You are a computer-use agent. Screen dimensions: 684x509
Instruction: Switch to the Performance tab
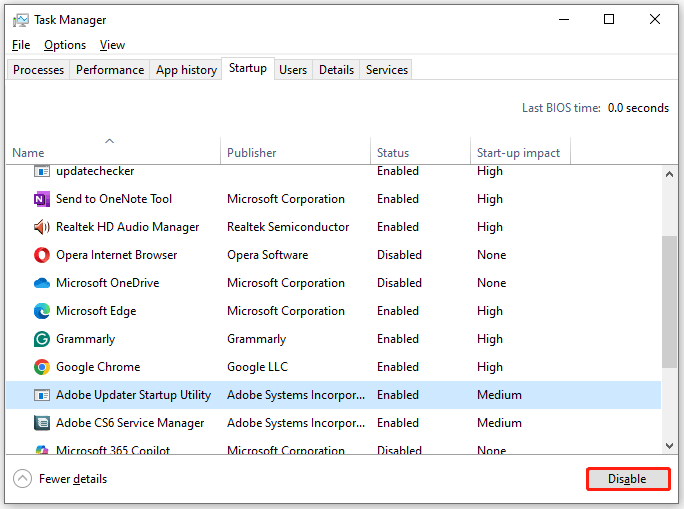110,70
